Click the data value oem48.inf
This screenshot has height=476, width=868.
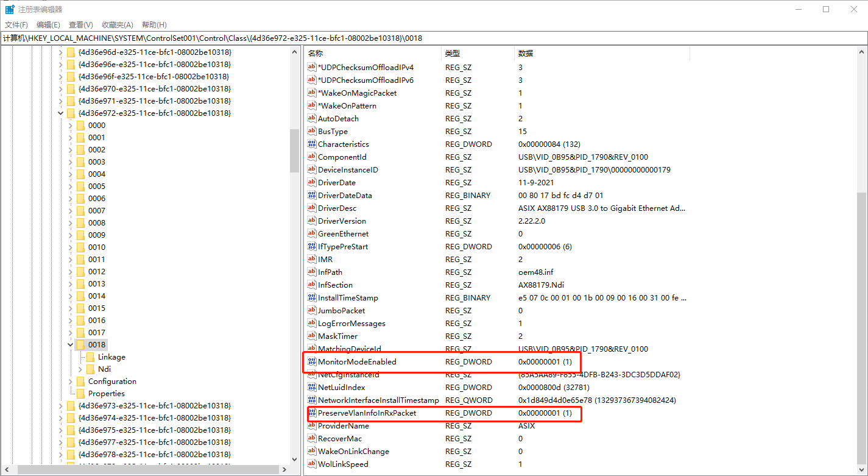(x=536, y=272)
